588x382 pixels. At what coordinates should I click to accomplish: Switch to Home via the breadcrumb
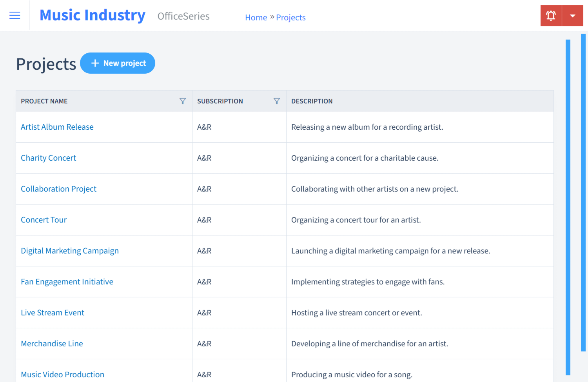(256, 17)
